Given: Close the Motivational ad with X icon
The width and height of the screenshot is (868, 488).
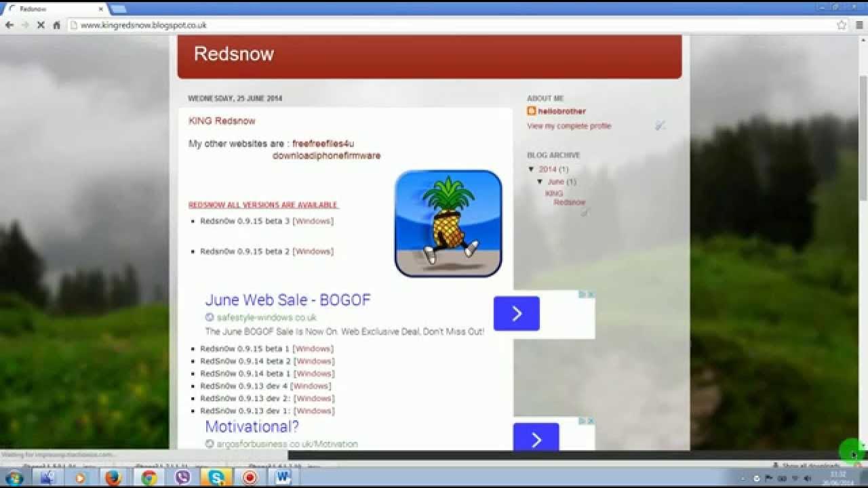Looking at the screenshot, I should point(591,421).
